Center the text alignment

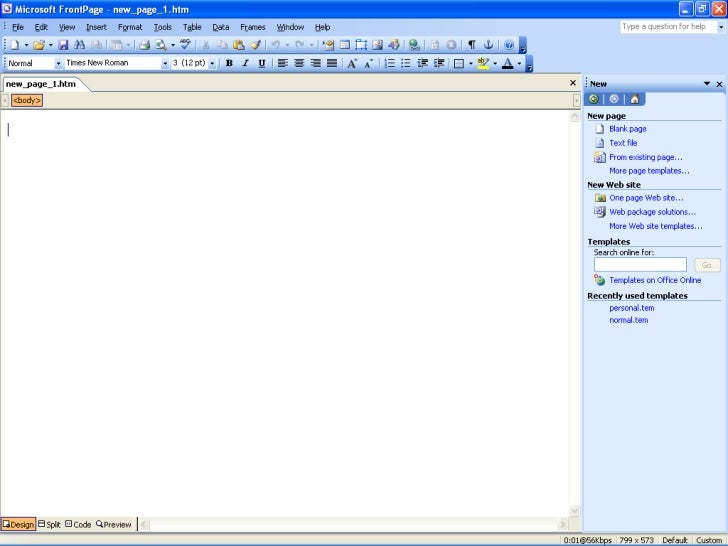click(299, 64)
